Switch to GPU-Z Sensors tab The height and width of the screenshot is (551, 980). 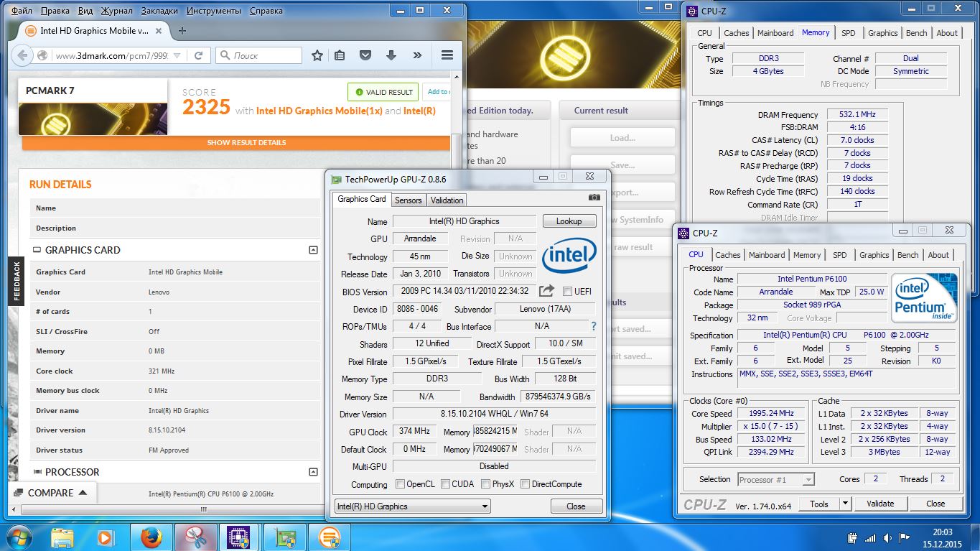click(x=408, y=200)
